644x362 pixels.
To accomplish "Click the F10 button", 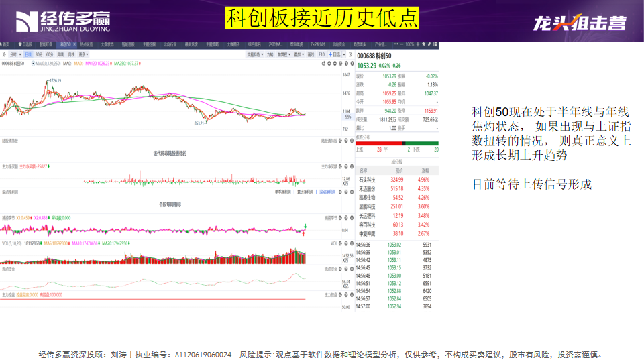I will (321, 54).
